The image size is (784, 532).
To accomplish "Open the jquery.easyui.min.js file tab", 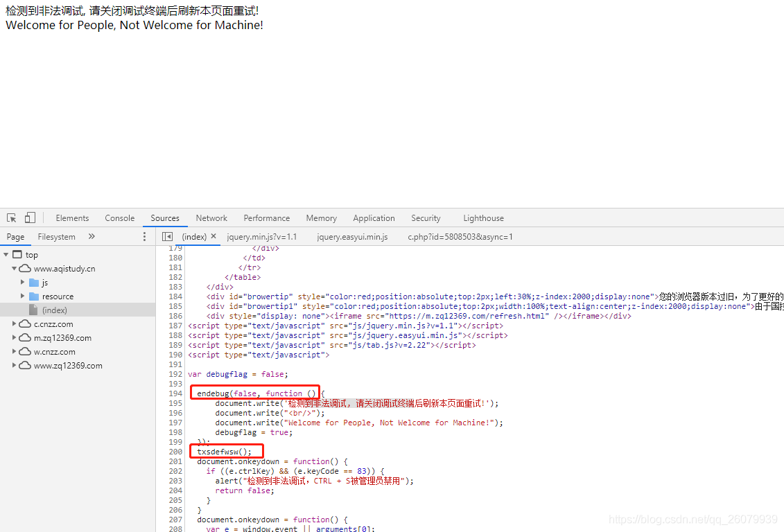I will 352,237.
